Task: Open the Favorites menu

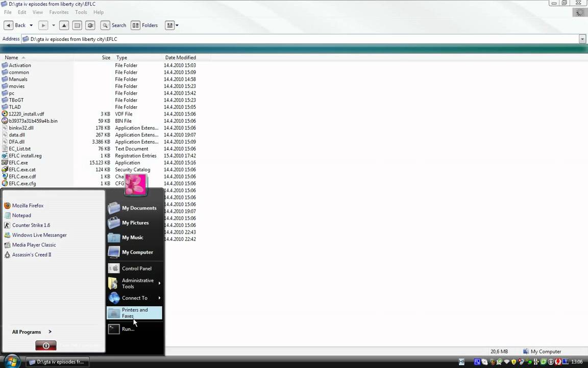Action: click(59, 12)
